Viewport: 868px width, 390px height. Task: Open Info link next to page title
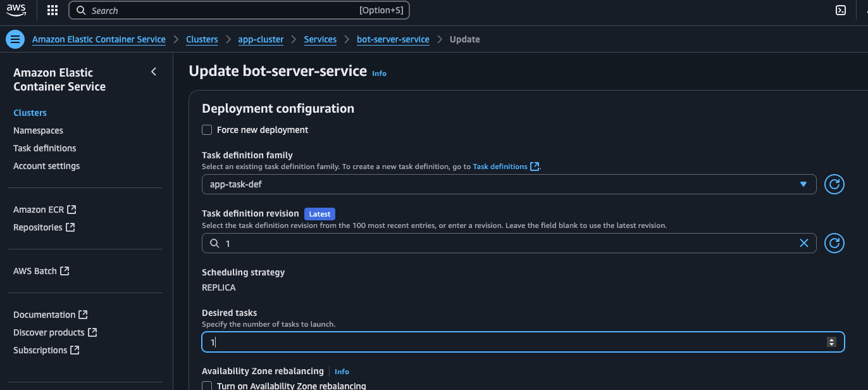(379, 73)
